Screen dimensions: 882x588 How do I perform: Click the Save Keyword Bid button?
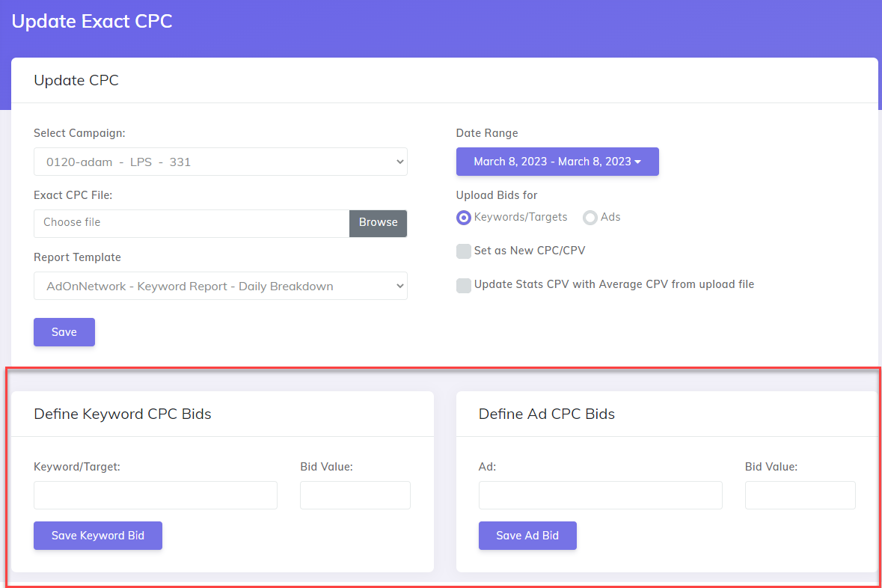(x=97, y=536)
